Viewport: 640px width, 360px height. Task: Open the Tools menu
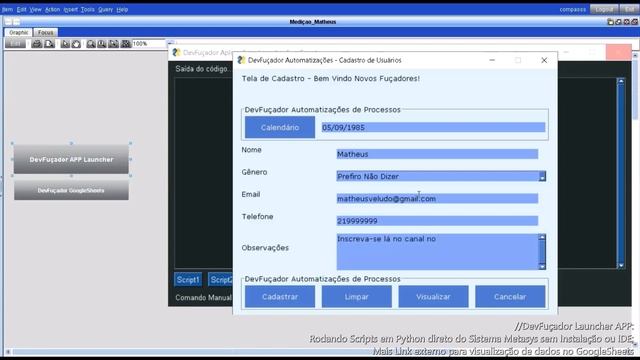(x=87, y=9)
